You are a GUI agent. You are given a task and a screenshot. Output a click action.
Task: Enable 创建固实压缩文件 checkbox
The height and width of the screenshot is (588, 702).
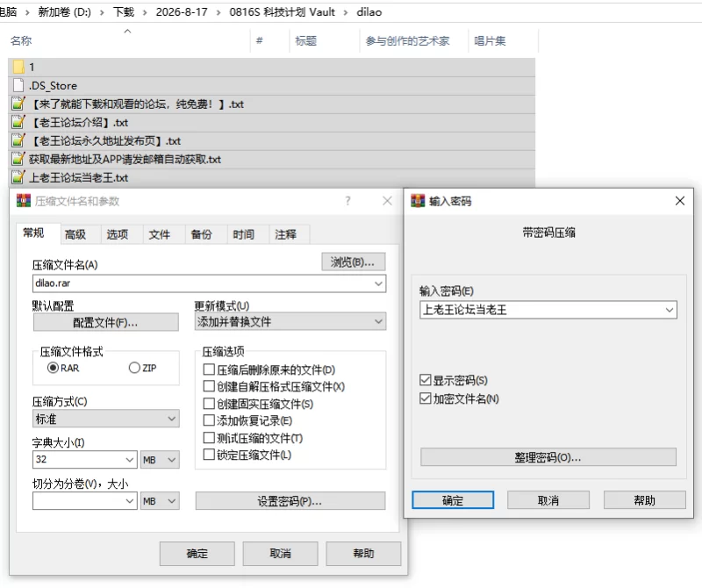209,404
